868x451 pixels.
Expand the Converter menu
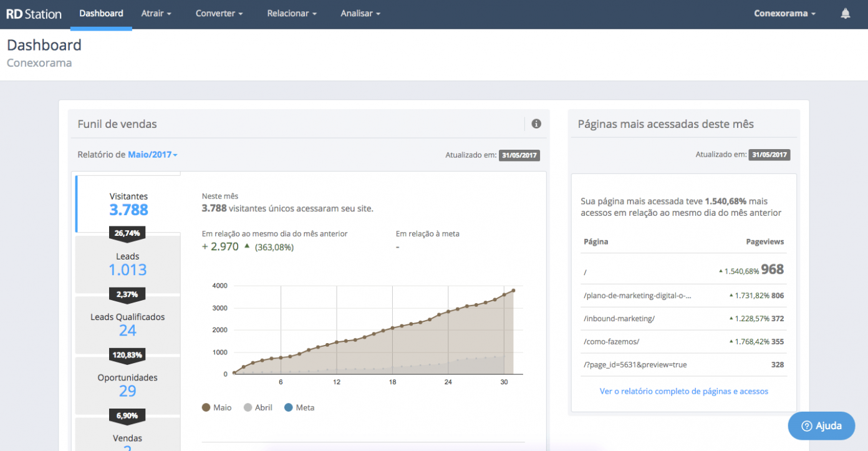[219, 14]
